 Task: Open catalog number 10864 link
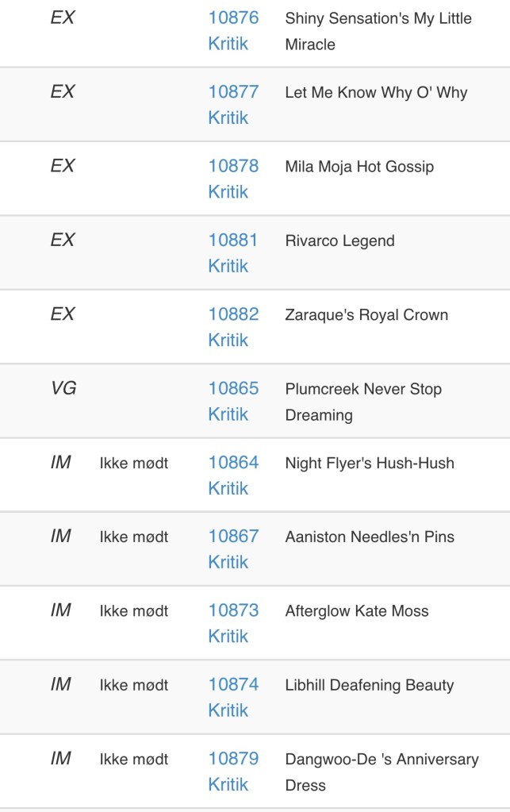point(233,462)
